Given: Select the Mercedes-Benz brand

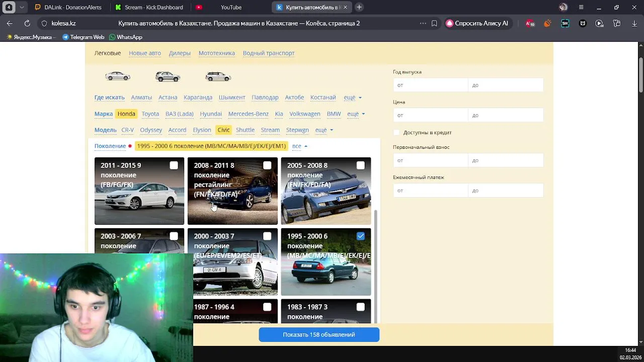Looking at the screenshot, I should [x=249, y=114].
